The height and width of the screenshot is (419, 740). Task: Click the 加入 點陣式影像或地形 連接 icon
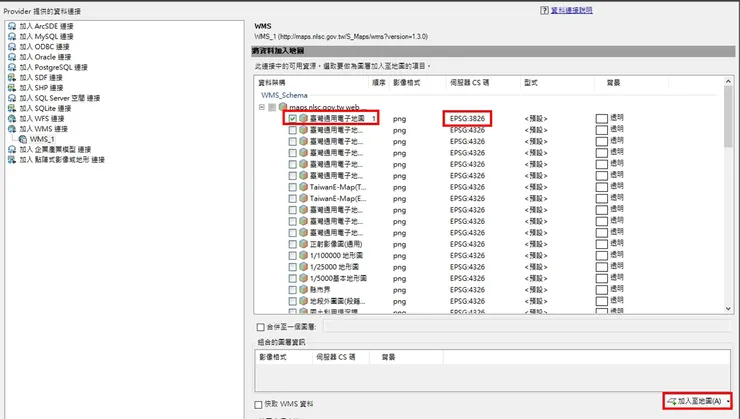(x=12, y=160)
